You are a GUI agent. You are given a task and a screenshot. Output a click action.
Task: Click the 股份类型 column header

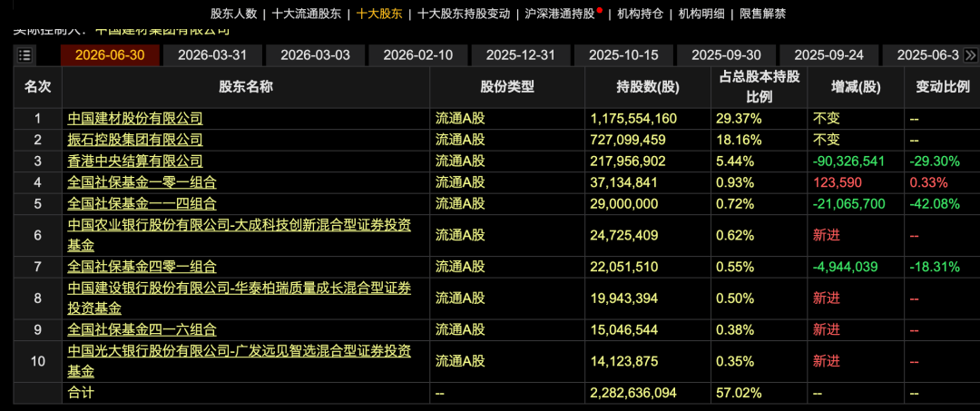(x=507, y=87)
